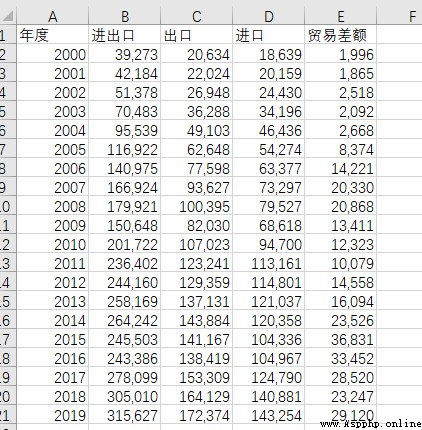Select cell containing 26,948

[197, 92]
